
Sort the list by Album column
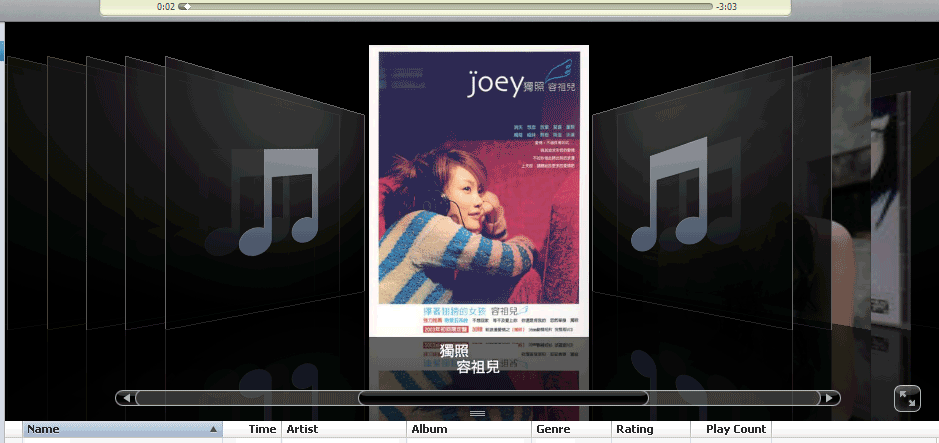[x=469, y=429]
